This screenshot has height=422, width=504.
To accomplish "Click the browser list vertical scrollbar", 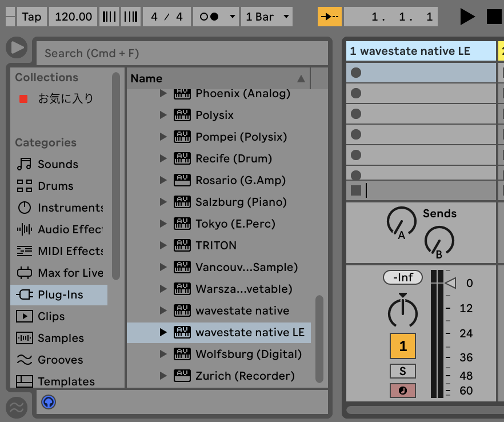I will coord(319,339).
